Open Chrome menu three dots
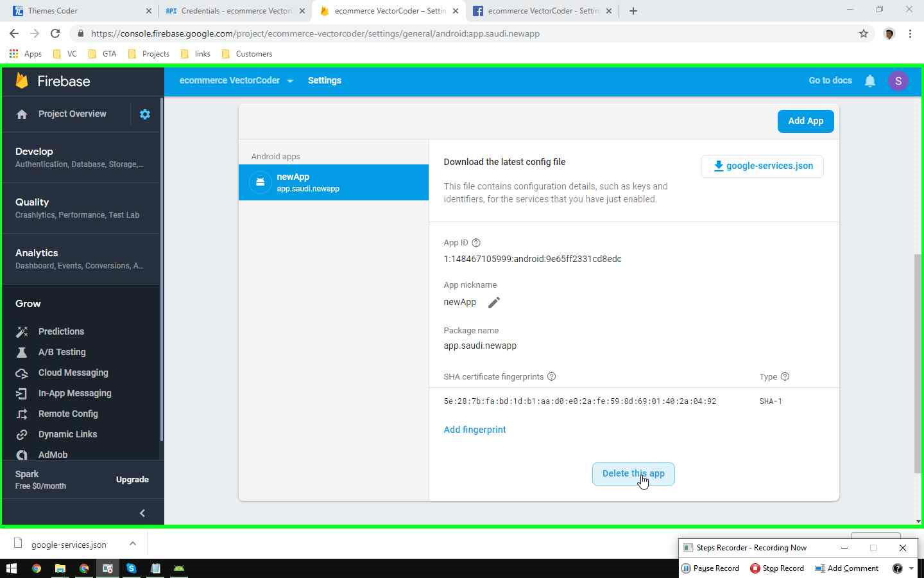The height and width of the screenshot is (578, 924). (911, 33)
